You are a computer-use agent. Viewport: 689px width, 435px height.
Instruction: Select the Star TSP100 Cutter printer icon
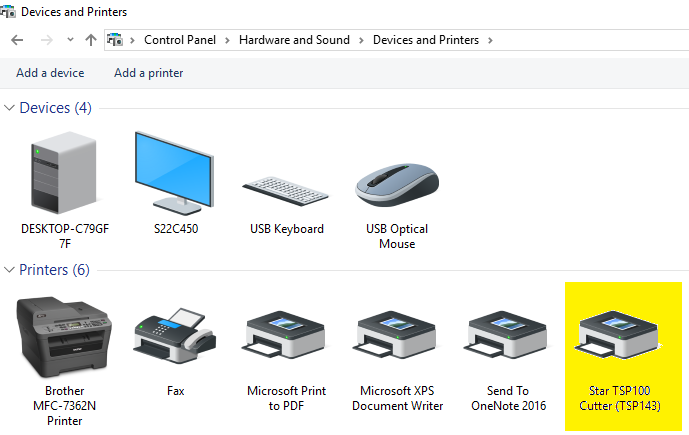point(617,335)
